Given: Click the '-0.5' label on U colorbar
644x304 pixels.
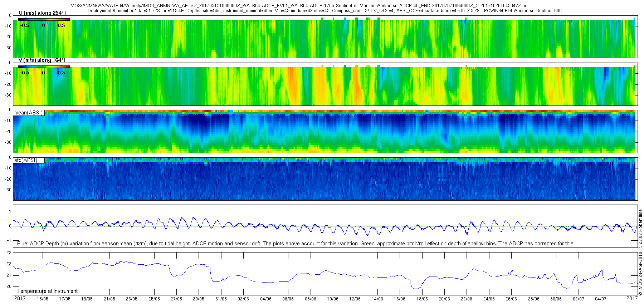Looking at the screenshot, I should (x=25, y=25).
